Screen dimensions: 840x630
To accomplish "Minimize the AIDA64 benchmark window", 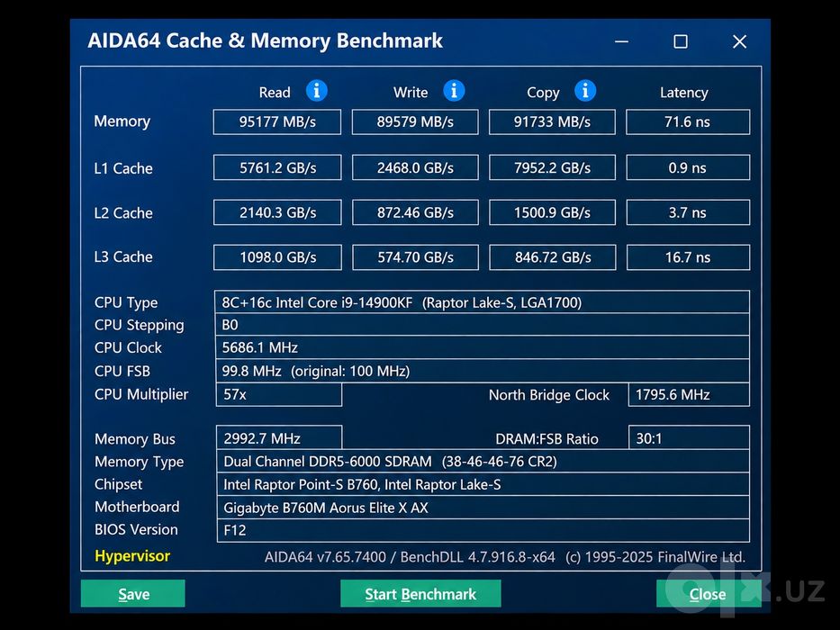I will (x=621, y=41).
